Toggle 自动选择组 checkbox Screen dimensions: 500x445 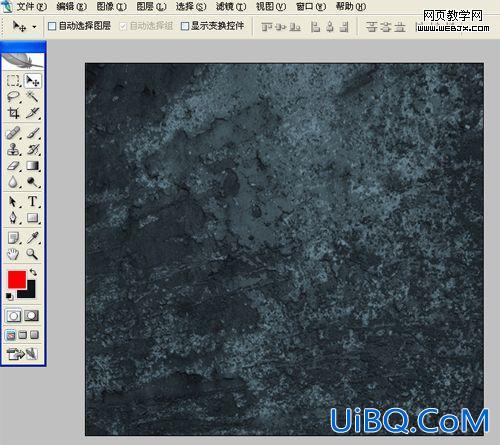coord(123,26)
